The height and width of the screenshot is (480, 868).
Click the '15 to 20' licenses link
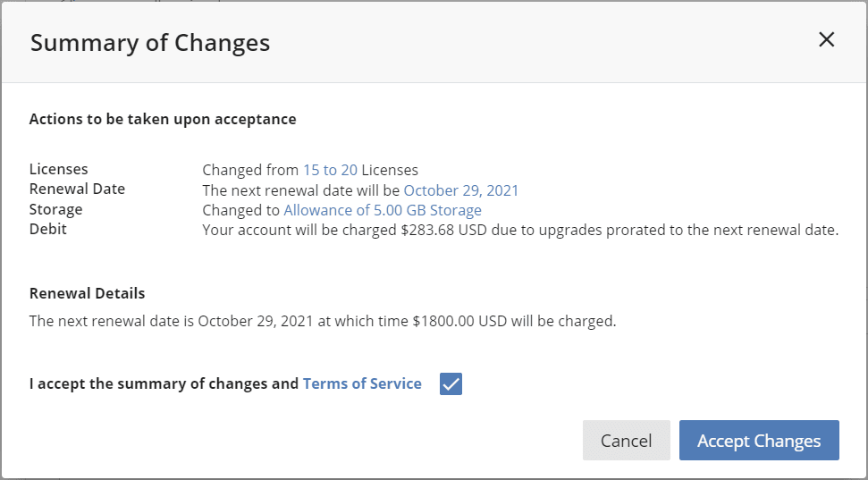tap(330, 170)
